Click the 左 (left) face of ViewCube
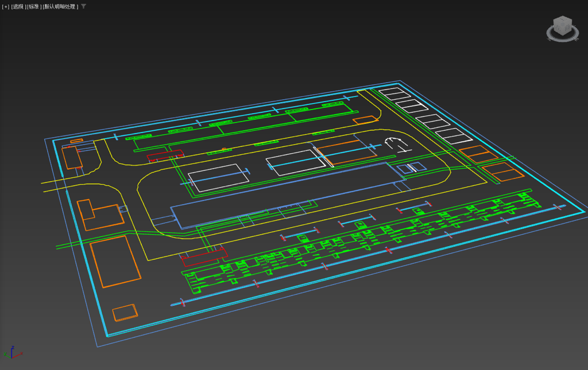The height and width of the screenshot is (370, 588). (558, 28)
